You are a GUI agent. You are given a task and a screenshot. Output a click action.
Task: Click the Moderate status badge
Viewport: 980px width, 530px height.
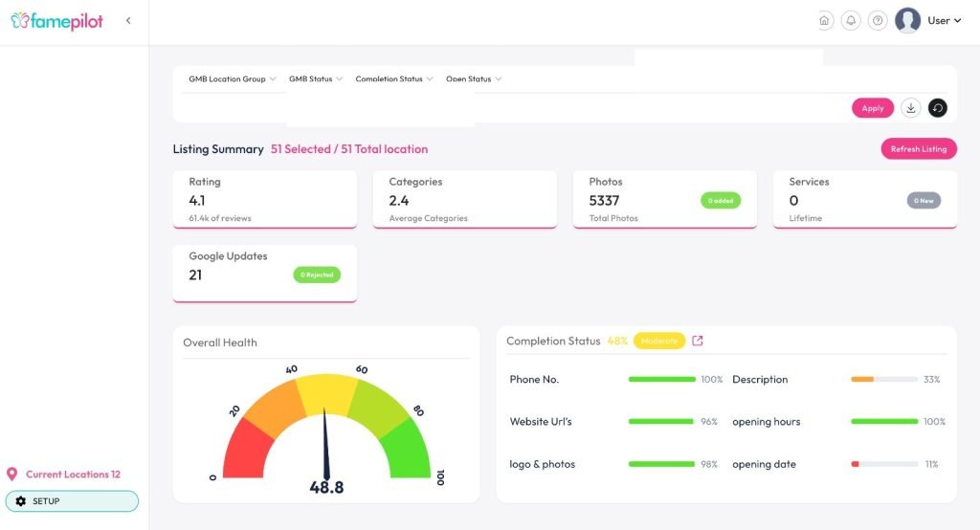(659, 341)
